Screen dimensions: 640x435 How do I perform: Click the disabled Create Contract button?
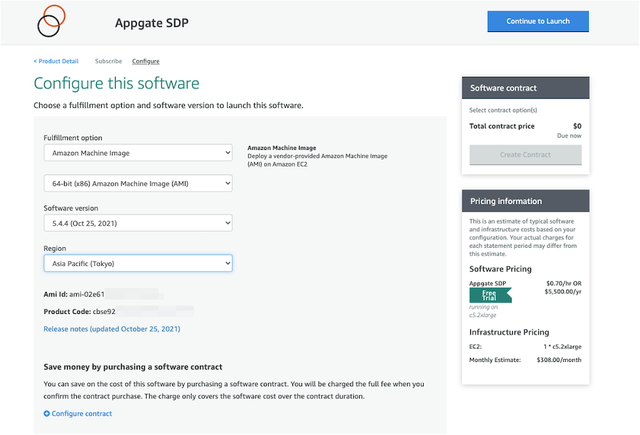pos(525,155)
